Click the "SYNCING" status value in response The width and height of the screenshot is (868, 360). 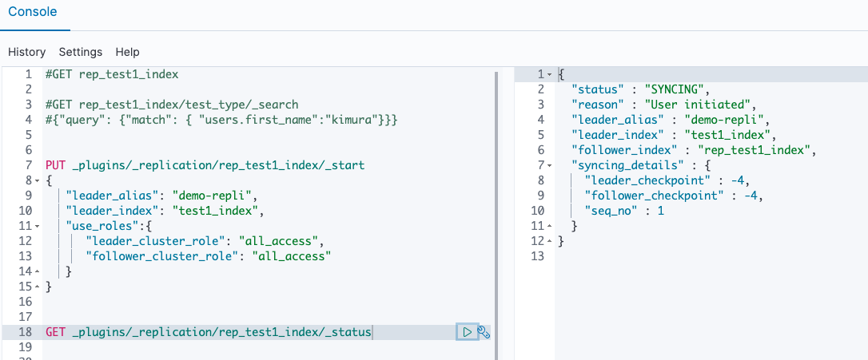click(675, 89)
